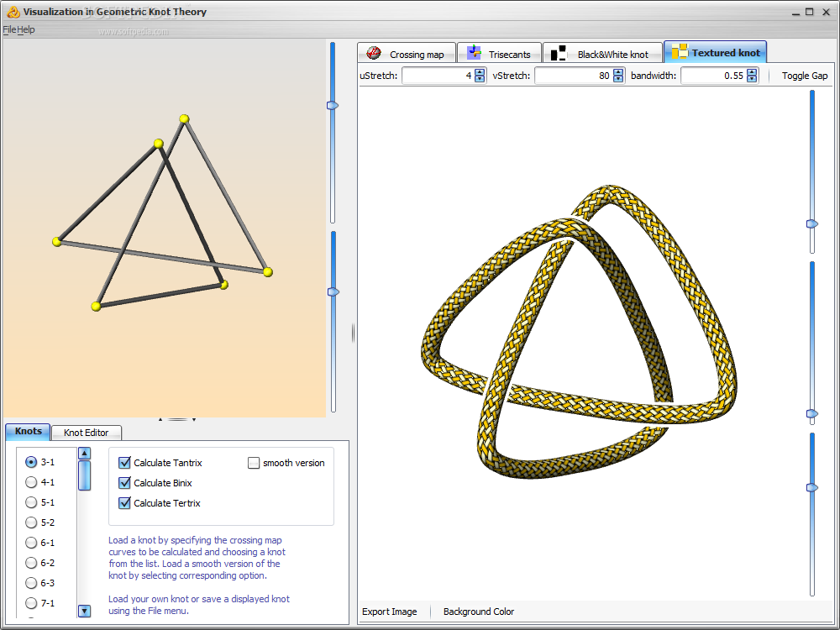Click lower slider handle beside polygon view

[333, 292]
